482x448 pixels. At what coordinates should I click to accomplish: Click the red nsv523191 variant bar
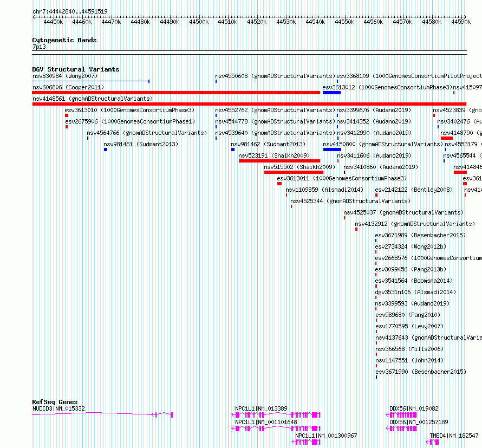pyautogui.click(x=279, y=161)
